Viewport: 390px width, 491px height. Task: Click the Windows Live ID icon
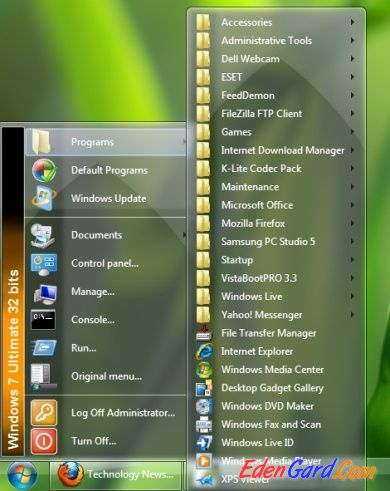tap(204, 443)
